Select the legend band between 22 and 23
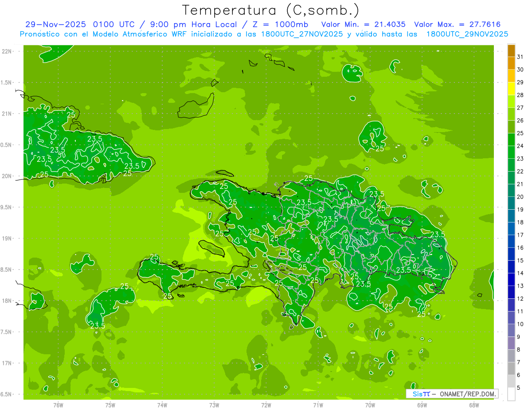 tap(511, 165)
